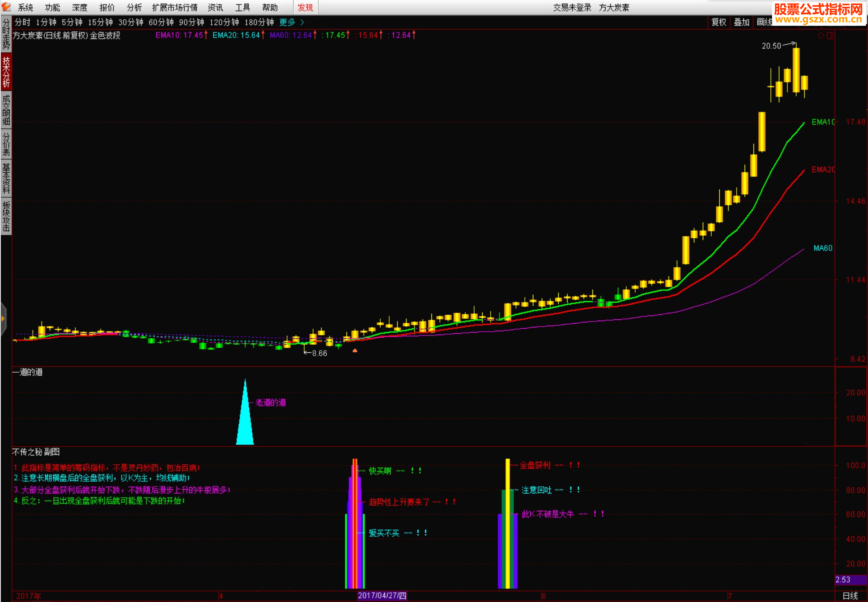Click the orange up-arrow marker below the candlesticks
The height and width of the screenshot is (602, 868).
(x=355, y=350)
